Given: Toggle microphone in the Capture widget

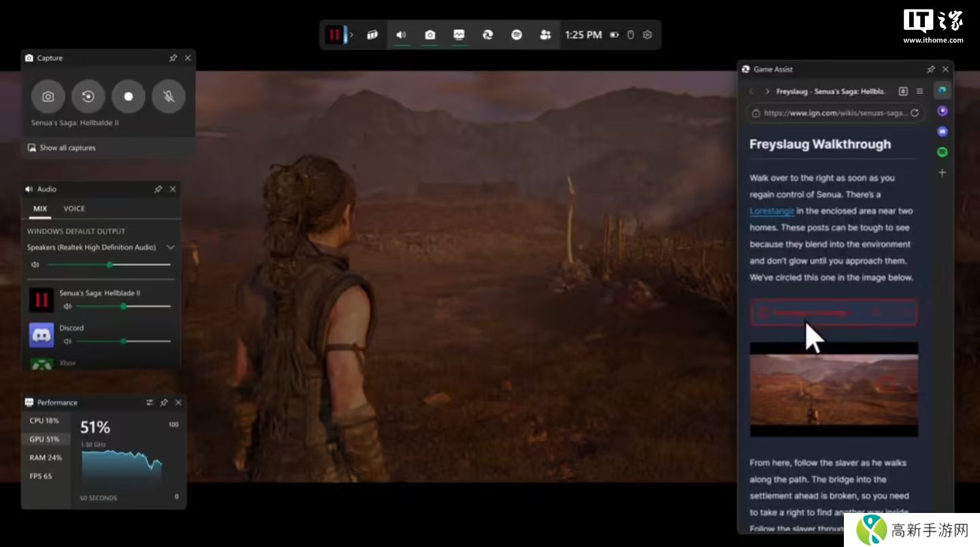Looking at the screenshot, I should [168, 97].
